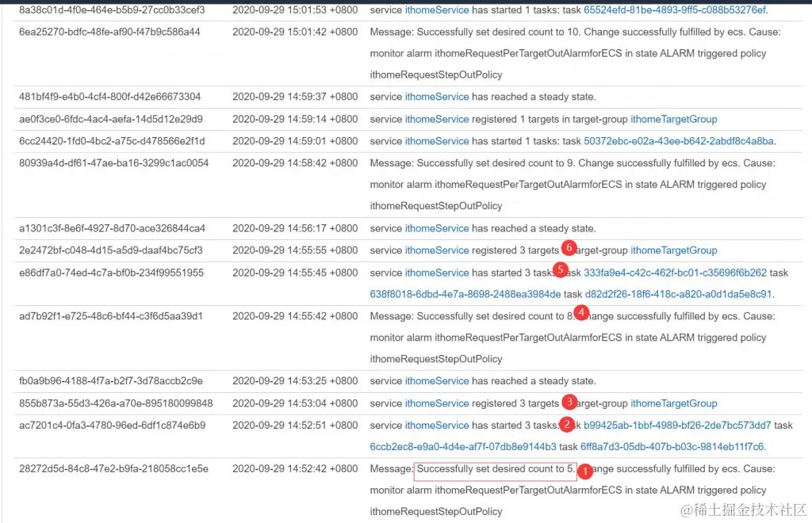Click ithomeService link in the 14:59:01 event
Screen dimensions: 812x523
437,141
